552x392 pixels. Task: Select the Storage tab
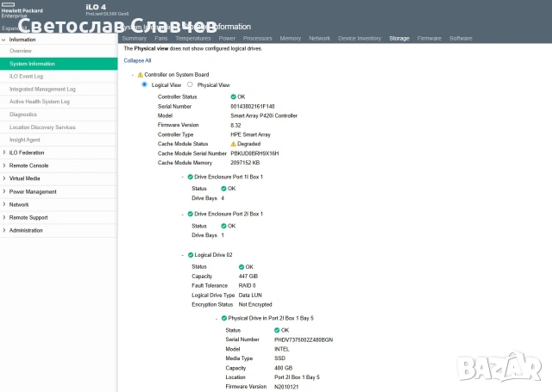point(399,38)
